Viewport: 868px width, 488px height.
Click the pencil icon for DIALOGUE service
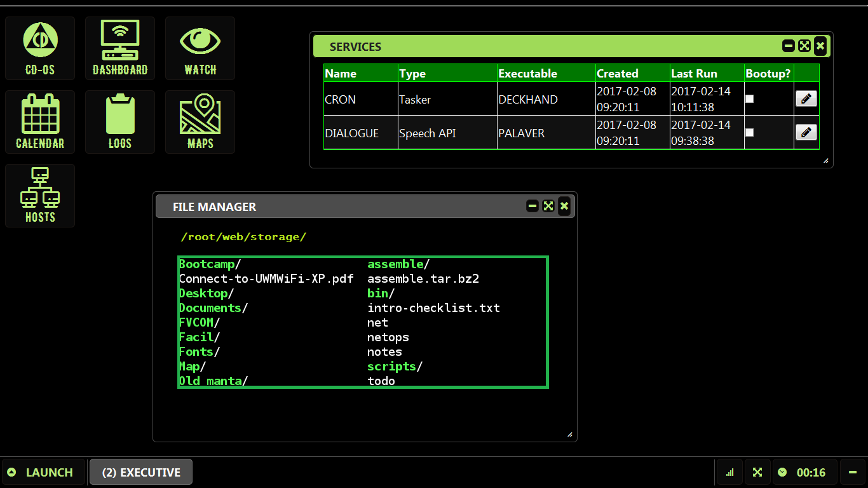[806, 132]
